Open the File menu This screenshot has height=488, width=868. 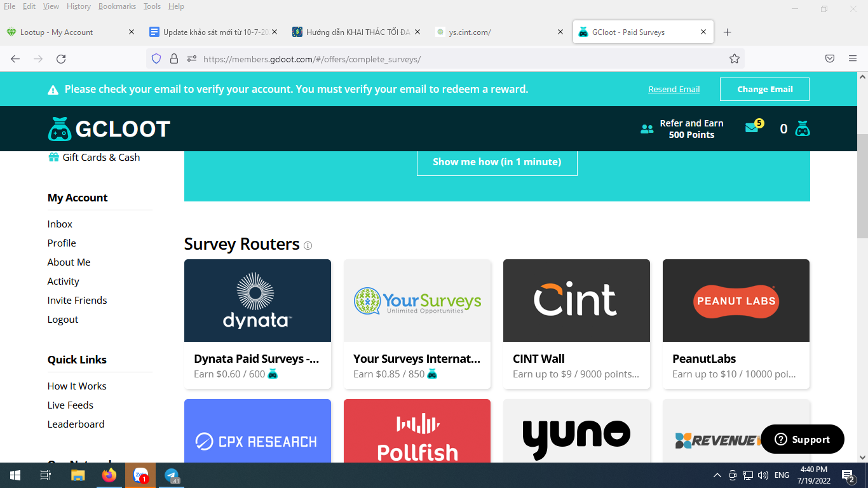point(10,6)
